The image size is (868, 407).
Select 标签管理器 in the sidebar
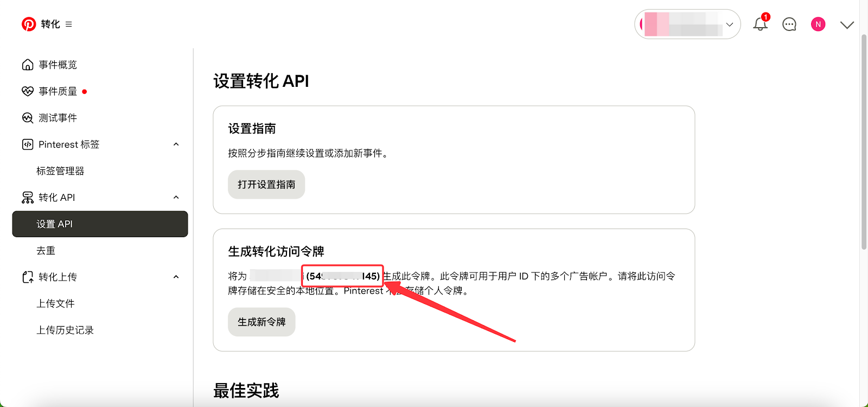60,171
